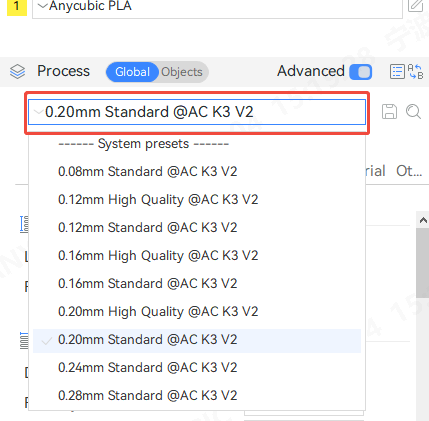
Task: Click the compare presets A/B icon
Action: [x=416, y=72]
